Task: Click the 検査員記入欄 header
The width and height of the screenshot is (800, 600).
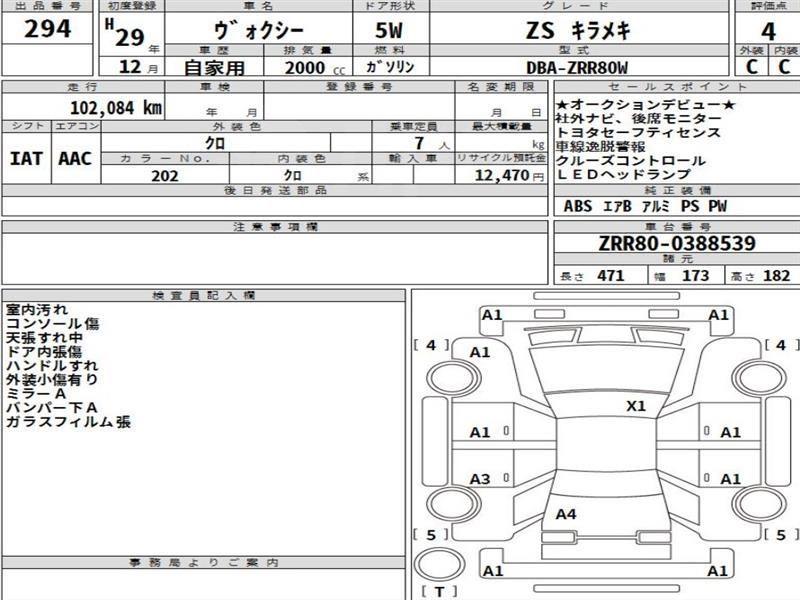Action: (204, 295)
